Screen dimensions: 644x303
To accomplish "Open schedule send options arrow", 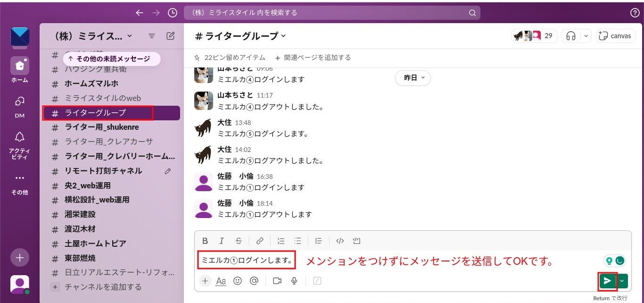I will tap(622, 281).
